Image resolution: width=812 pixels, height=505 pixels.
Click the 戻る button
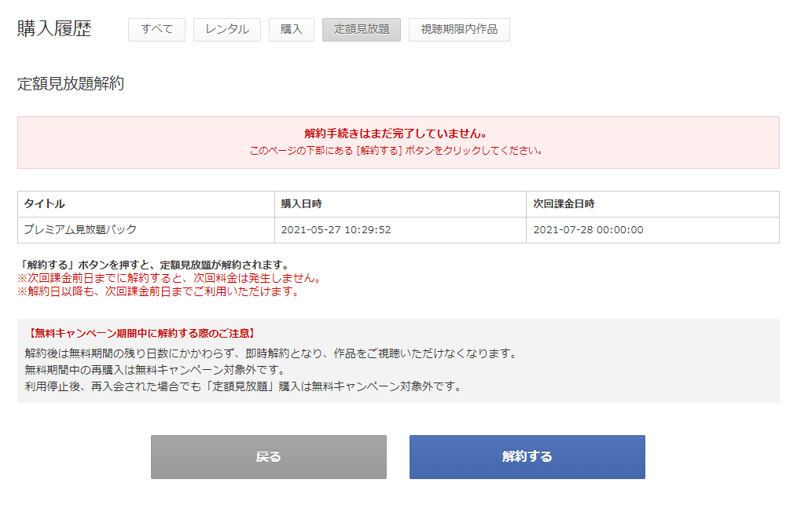pos(268,457)
